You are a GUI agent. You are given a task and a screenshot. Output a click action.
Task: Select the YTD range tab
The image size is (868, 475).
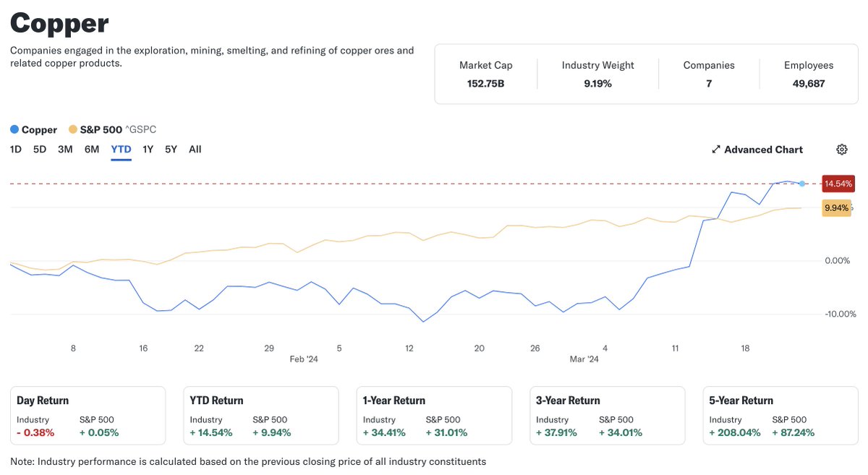pos(121,150)
